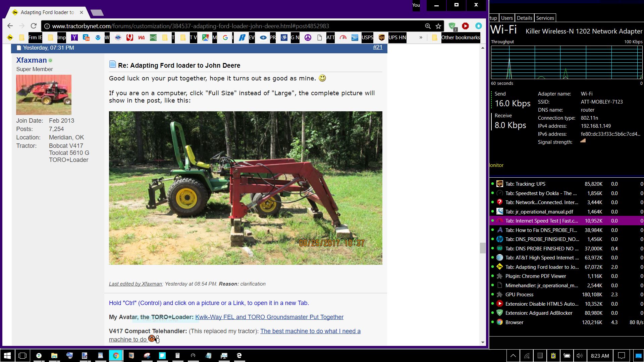
Task: Expand the hidden bookmarks overflow chevron
Action: pyautogui.click(x=421, y=38)
